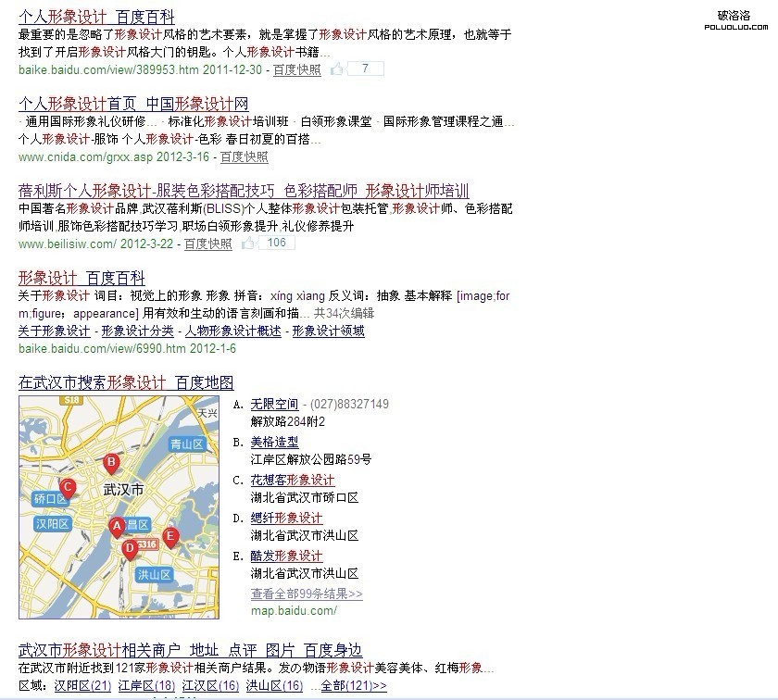
Task: Open the 蓓利斯个人形象设计 result title
Action: [244, 191]
